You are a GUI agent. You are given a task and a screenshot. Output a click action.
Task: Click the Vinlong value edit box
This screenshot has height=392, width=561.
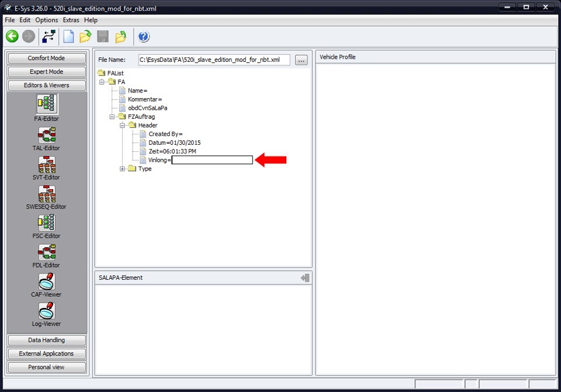pyautogui.click(x=212, y=160)
